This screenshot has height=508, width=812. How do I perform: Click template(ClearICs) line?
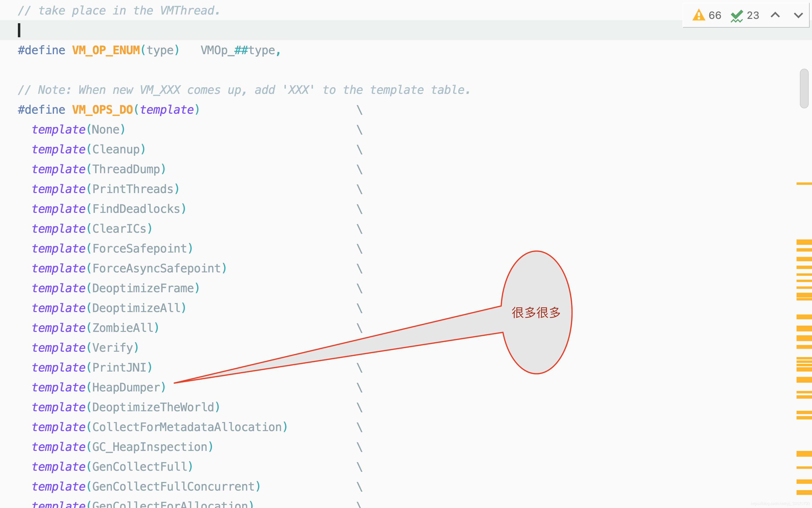pyautogui.click(x=92, y=229)
